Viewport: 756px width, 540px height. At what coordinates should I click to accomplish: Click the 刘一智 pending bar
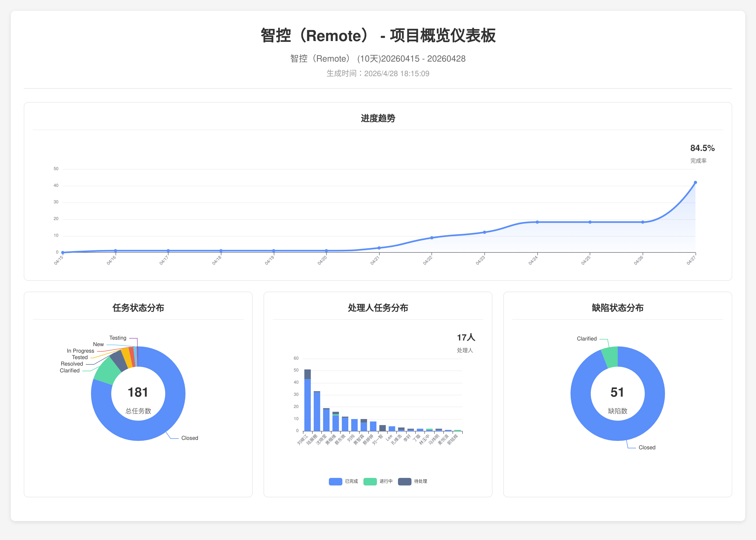383,428
